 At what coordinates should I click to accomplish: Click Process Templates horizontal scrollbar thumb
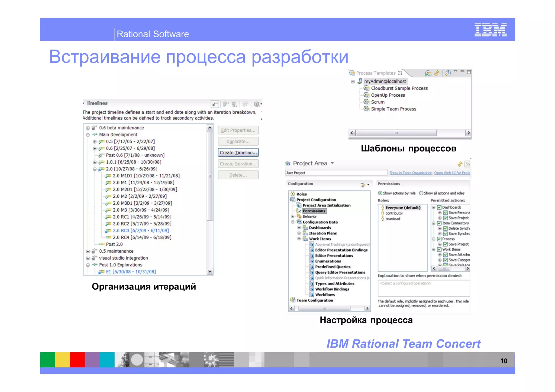tap(396, 133)
